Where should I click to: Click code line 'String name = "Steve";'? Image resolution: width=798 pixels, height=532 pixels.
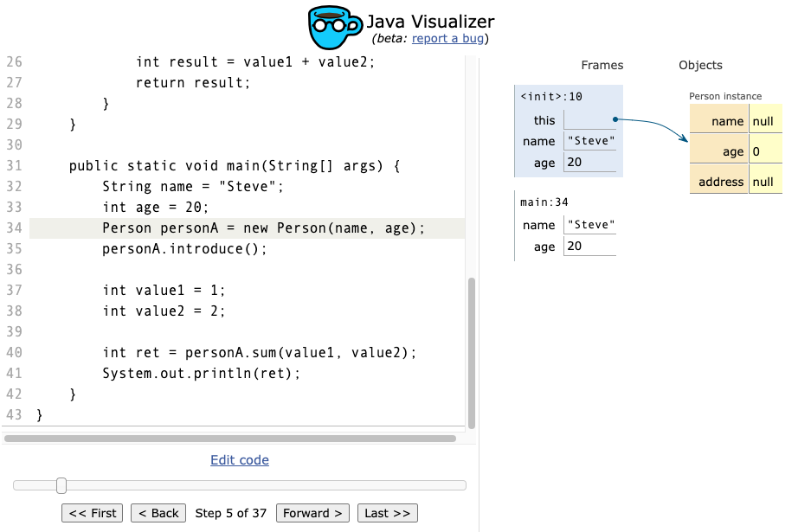point(193,187)
